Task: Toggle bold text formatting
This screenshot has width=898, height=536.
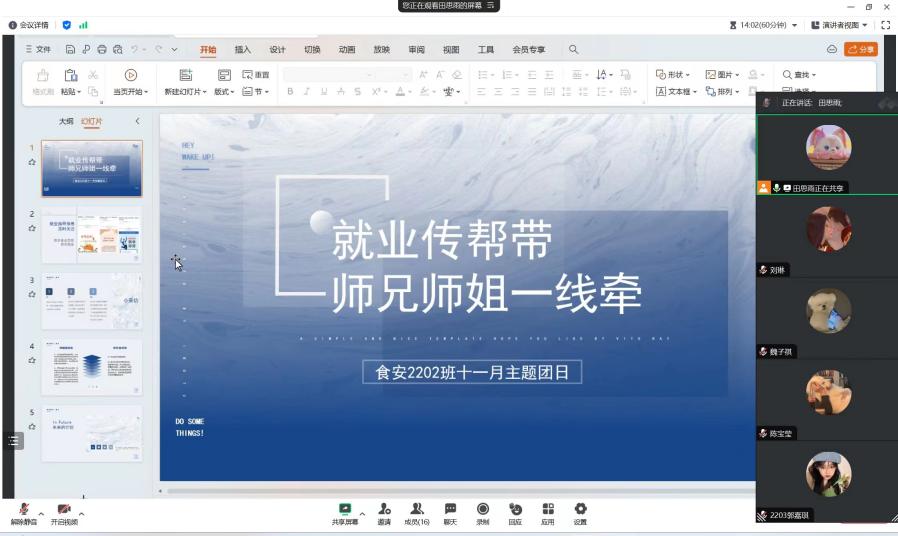Action: (290, 92)
